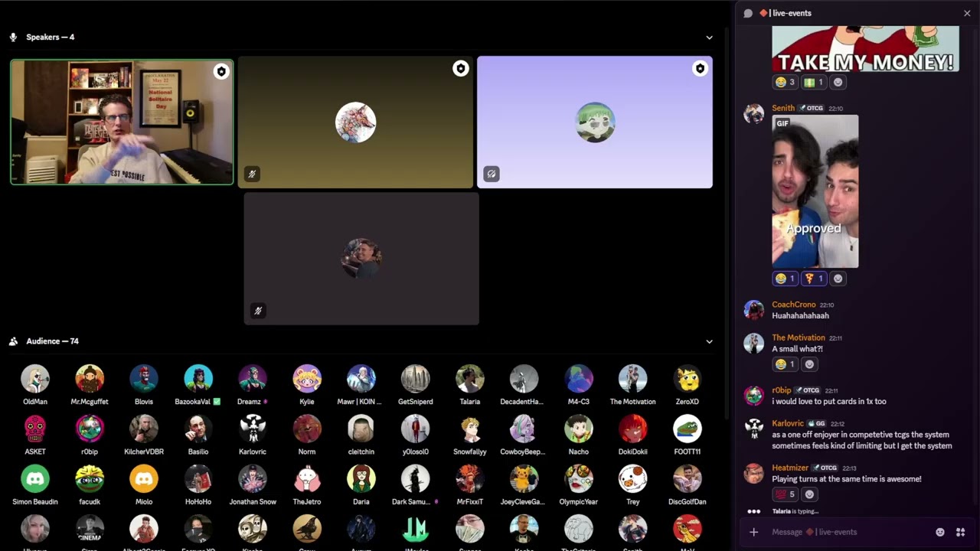Toggle pizza reaction on Senith's GIF
The image size is (980, 551).
pos(814,279)
